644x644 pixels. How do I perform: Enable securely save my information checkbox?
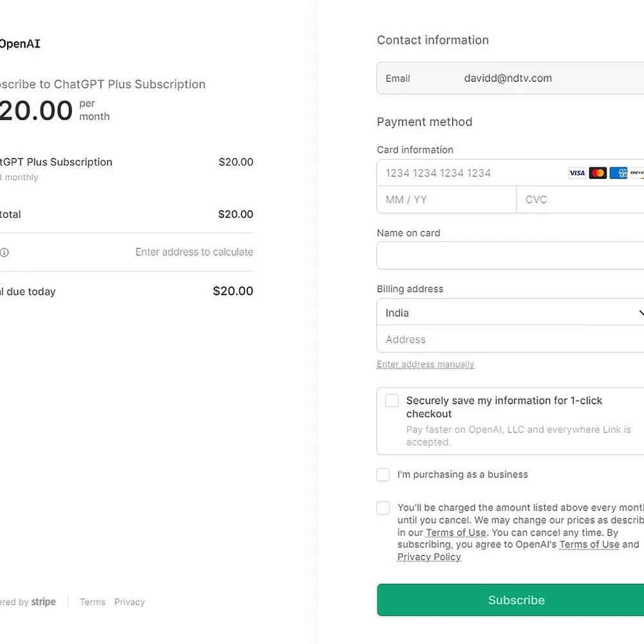tap(391, 400)
